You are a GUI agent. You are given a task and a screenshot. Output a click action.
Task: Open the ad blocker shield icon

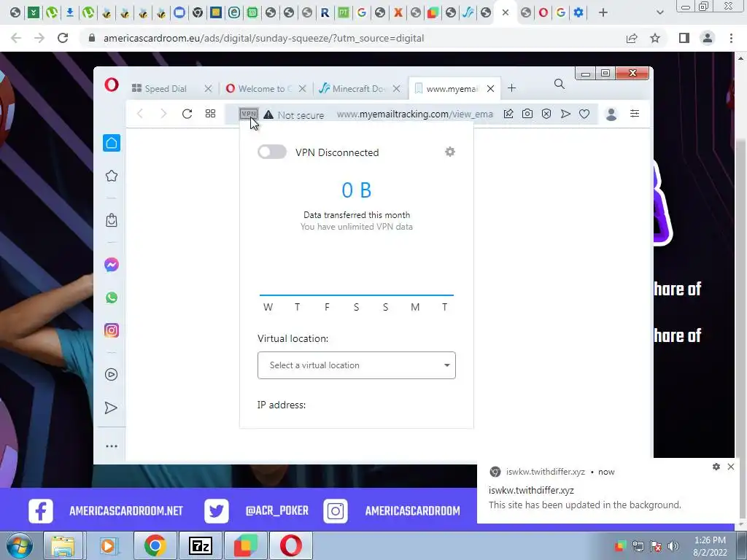(546, 114)
